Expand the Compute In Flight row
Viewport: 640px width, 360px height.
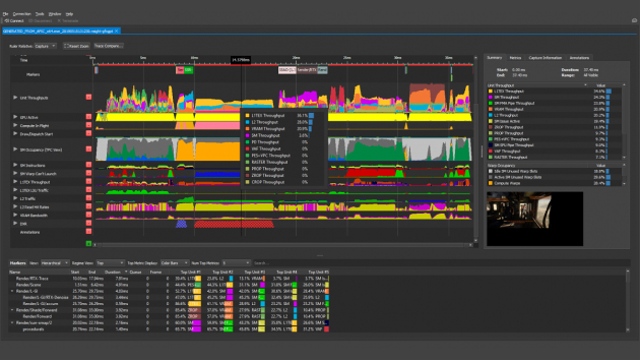[x=15, y=125]
